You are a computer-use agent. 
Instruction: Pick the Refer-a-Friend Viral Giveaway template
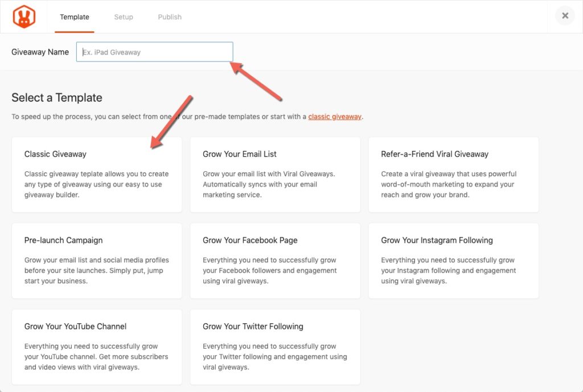[x=454, y=175]
